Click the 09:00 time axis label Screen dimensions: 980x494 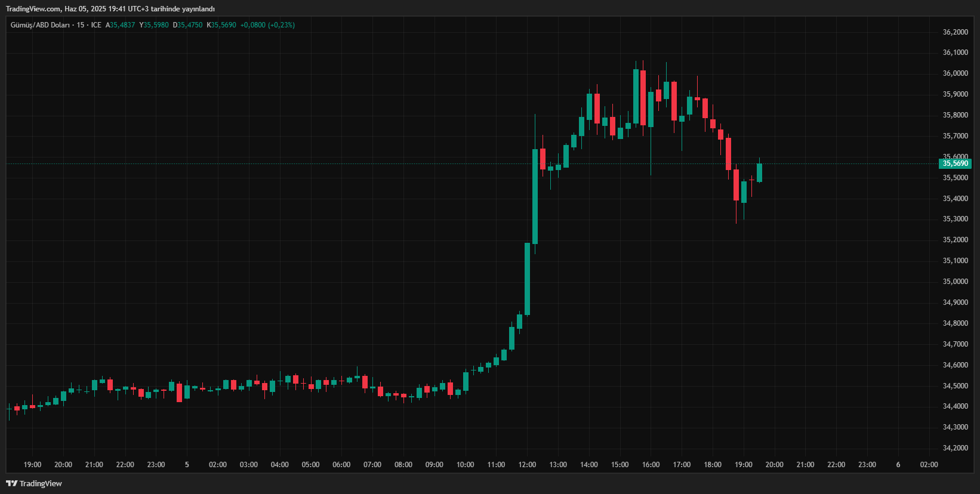click(x=434, y=465)
